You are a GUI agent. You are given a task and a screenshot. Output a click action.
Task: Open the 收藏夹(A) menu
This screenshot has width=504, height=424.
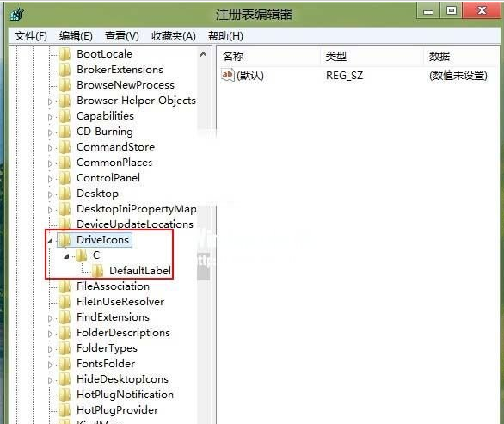[174, 36]
